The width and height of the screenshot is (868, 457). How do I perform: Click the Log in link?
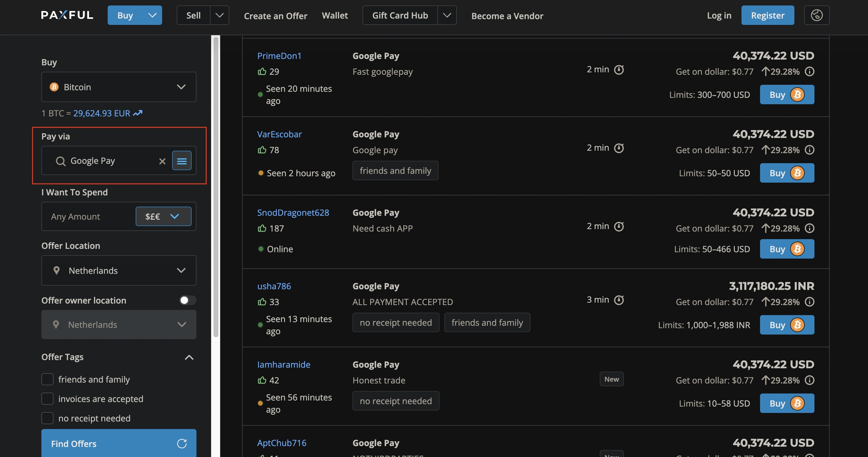[x=719, y=15]
